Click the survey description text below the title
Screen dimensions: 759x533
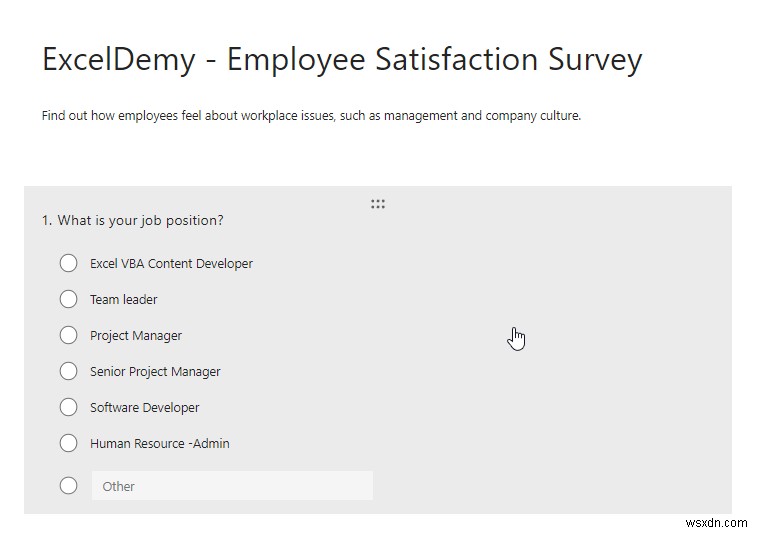pos(311,116)
